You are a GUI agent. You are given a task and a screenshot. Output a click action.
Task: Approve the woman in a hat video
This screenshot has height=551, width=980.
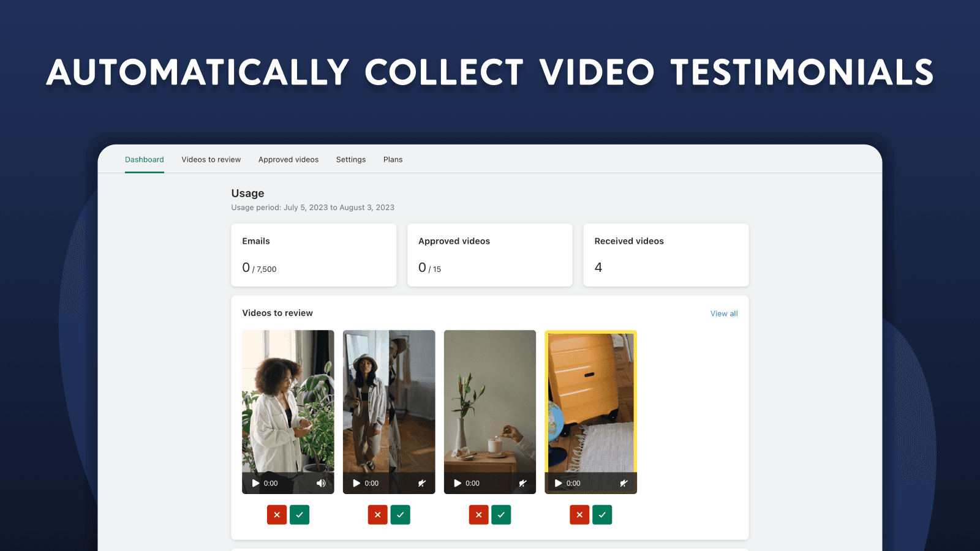point(401,515)
